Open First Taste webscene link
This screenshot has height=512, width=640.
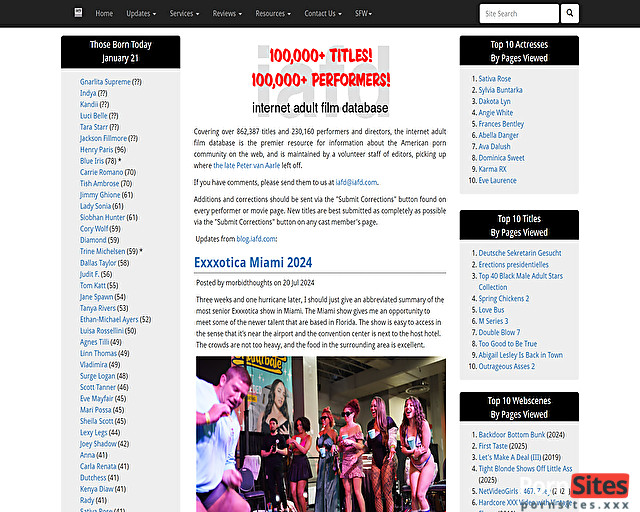[493, 446]
